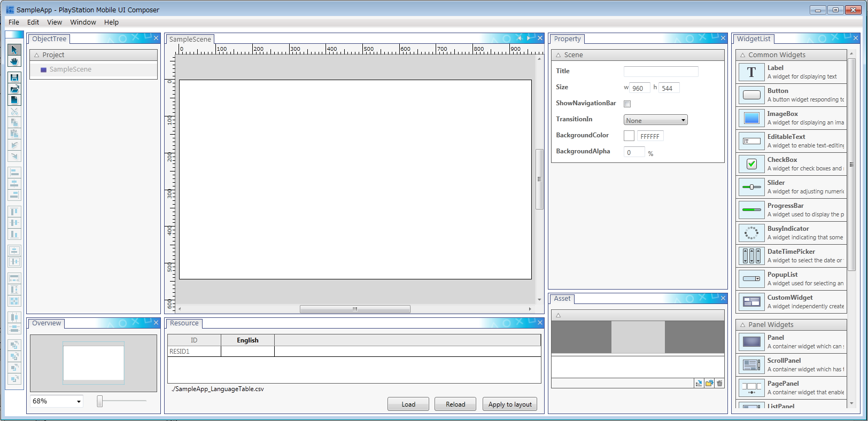Click the align top edges icon

14,212
